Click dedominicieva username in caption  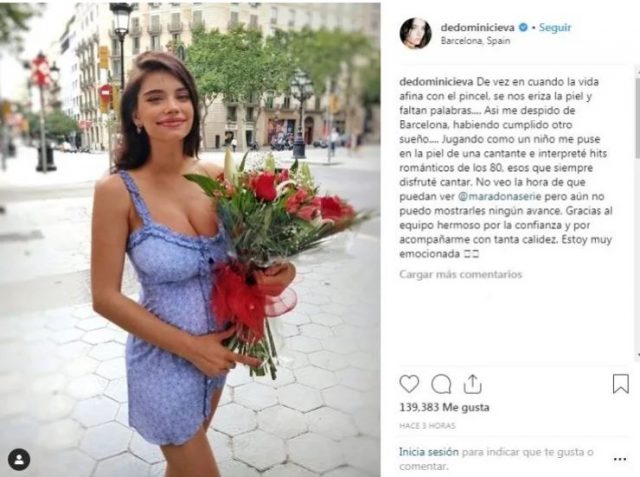click(436, 82)
